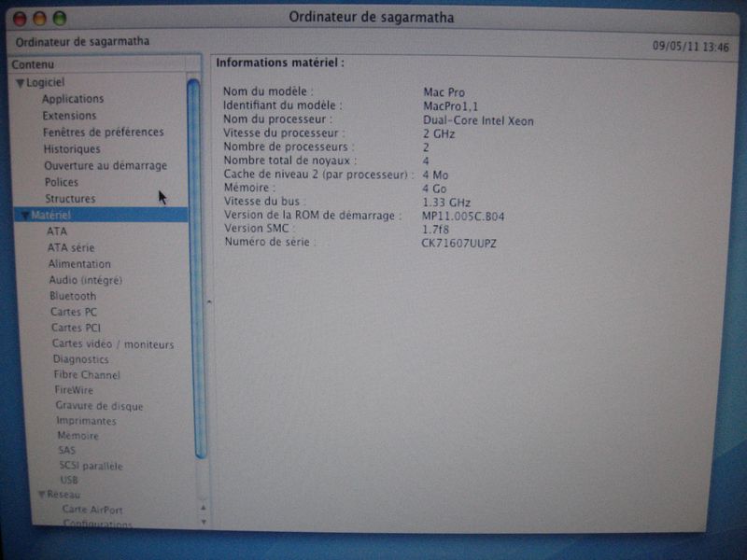
Task: Click the Numéro de série label
Action: pos(269,242)
